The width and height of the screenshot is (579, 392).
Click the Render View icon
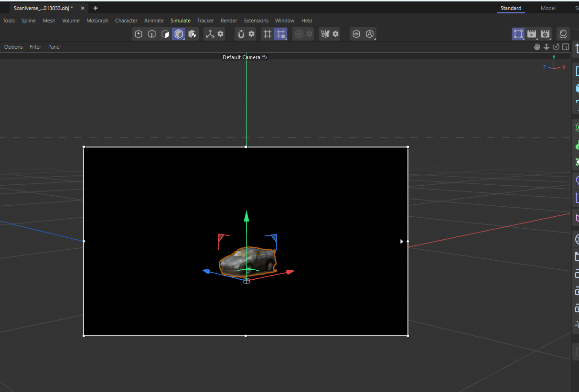(x=518, y=34)
